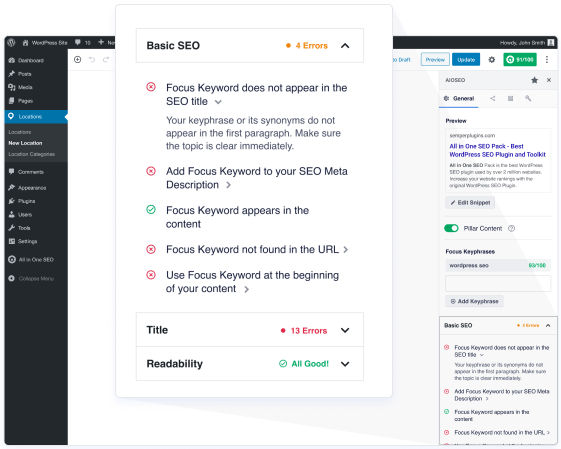The image size is (561, 449).
Task: Select the General tab in AIOSEO
Action: pyautogui.click(x=459, y=98)
